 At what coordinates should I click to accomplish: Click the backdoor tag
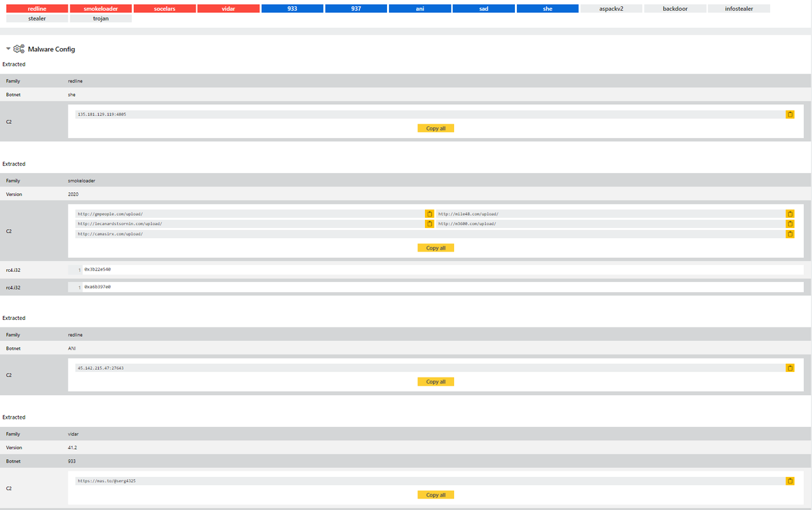(x=675, y=9)
